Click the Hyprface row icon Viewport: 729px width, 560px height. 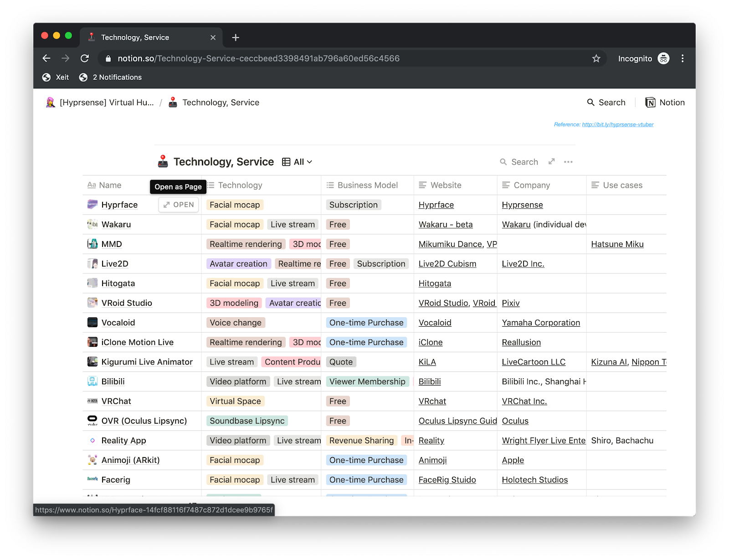tap(92, 205)
